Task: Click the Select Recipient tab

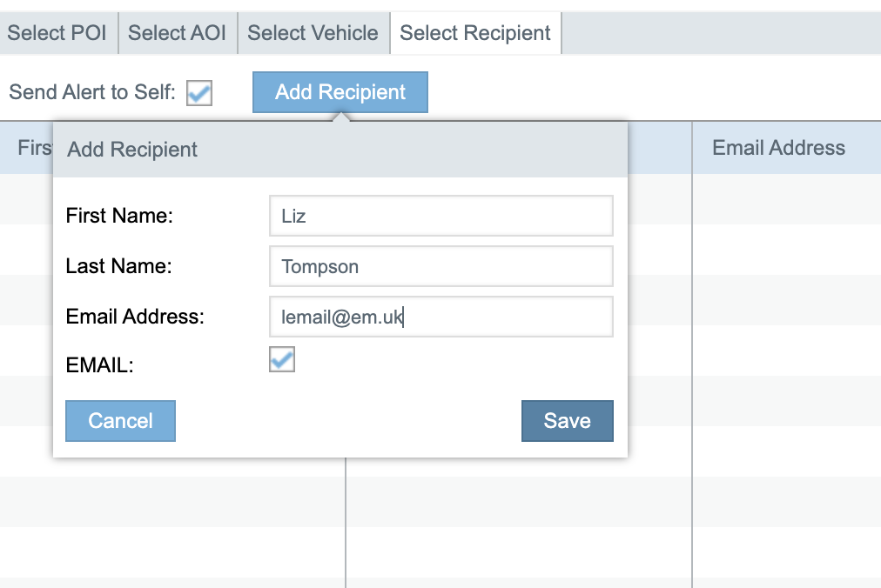Action: (475, 33)
